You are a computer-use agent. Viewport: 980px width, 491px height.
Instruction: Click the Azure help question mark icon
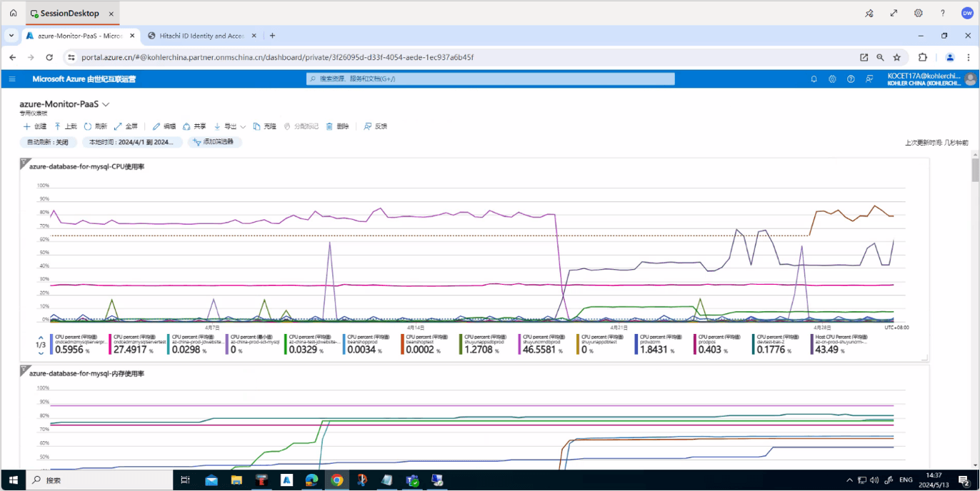pyautogui.click(x=851, y=79)
